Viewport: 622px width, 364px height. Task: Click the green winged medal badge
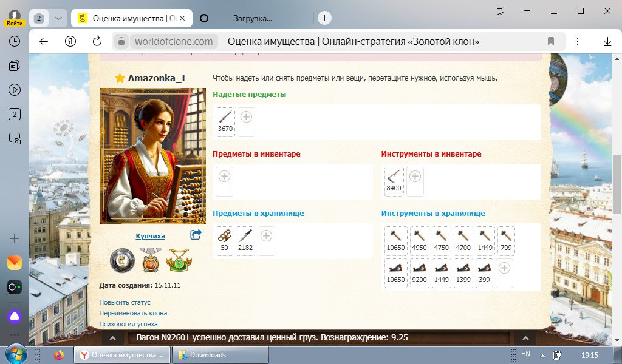178,261
